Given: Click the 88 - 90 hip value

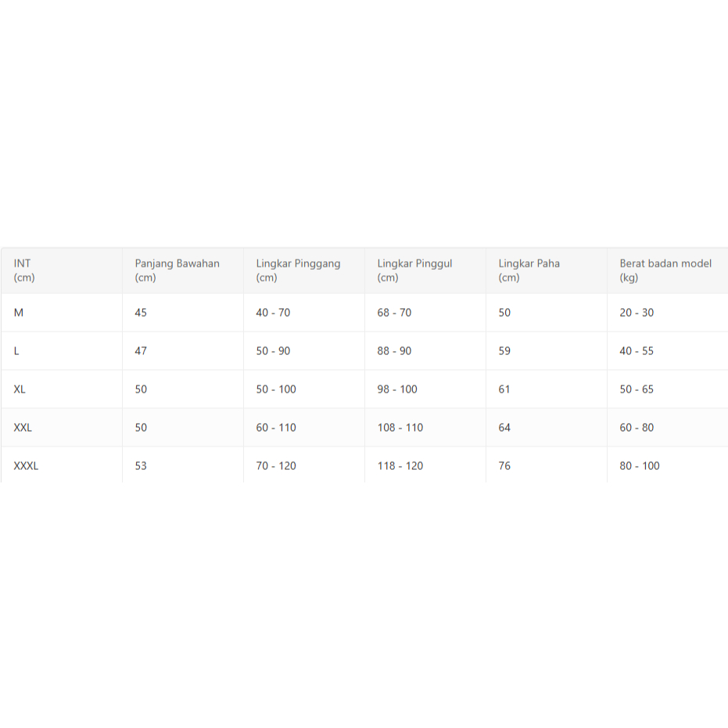Looking at the screenshot, I should coord(394,351).
